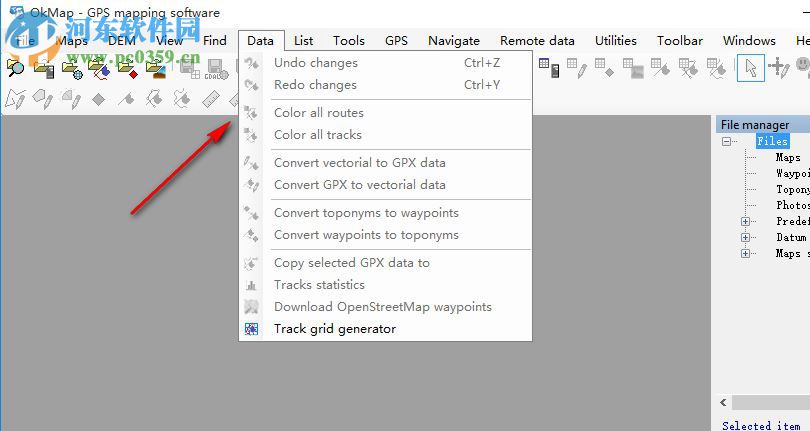Choose Copy selected GPX data to
The width and height of the screenshot is (810, 431).
click(x=385, y=263)
